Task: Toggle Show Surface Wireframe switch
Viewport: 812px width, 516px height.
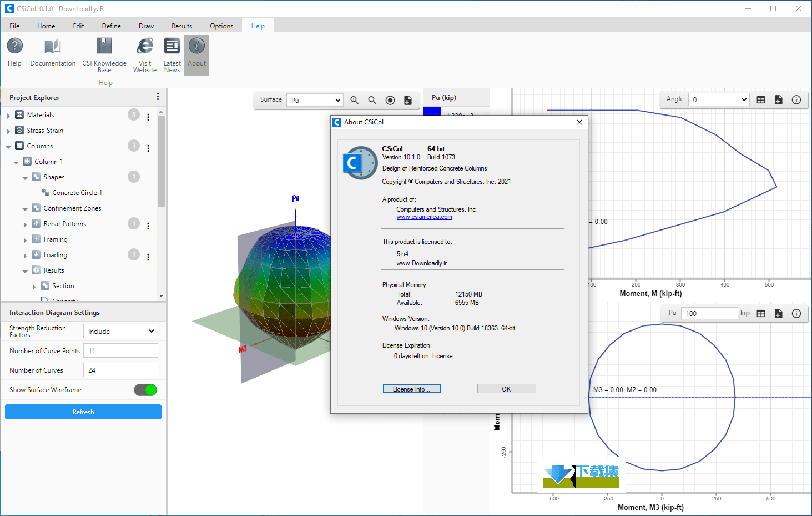Action: coord(145,390)
